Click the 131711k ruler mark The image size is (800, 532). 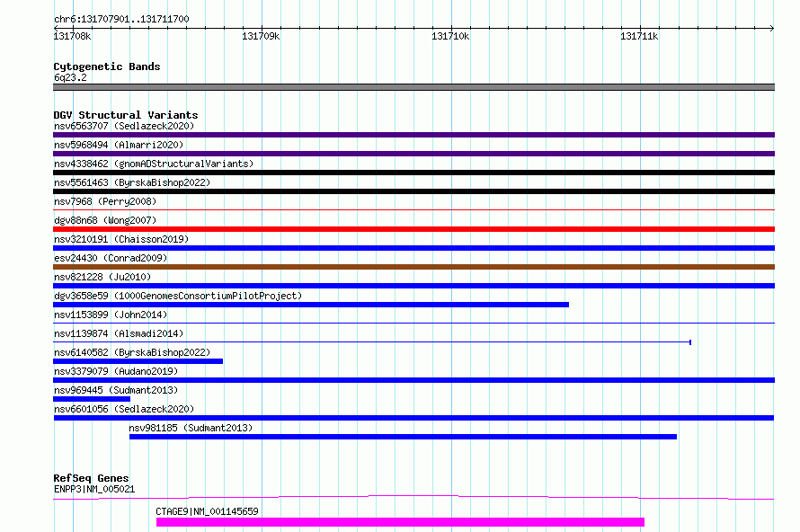click(x=639, y=36)
